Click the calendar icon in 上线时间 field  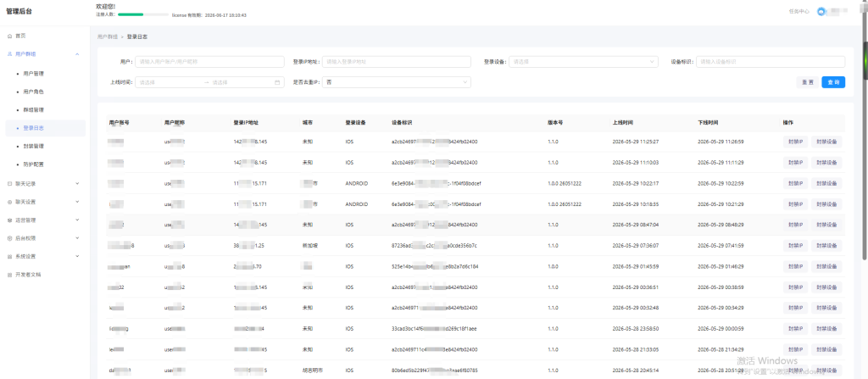coord(277,82)
